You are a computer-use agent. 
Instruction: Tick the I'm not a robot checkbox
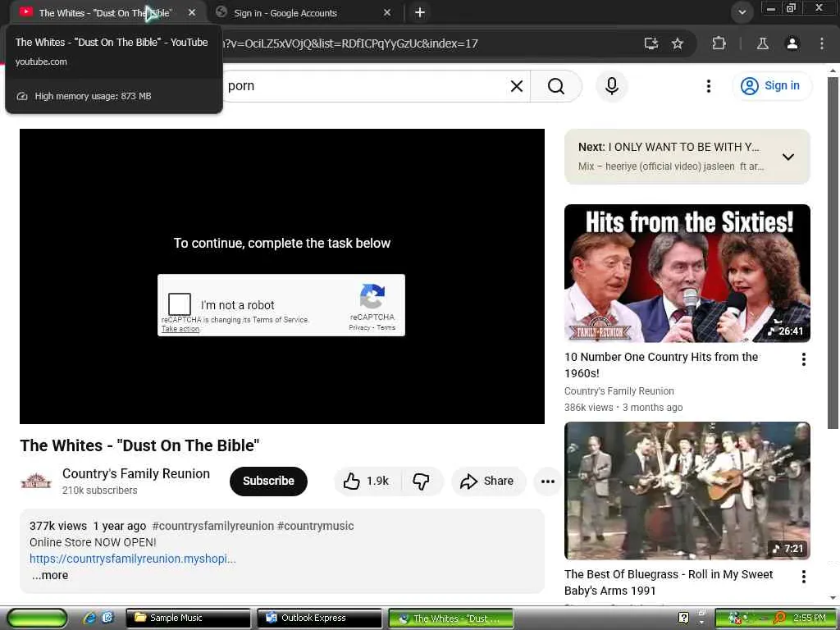(180, 304)
